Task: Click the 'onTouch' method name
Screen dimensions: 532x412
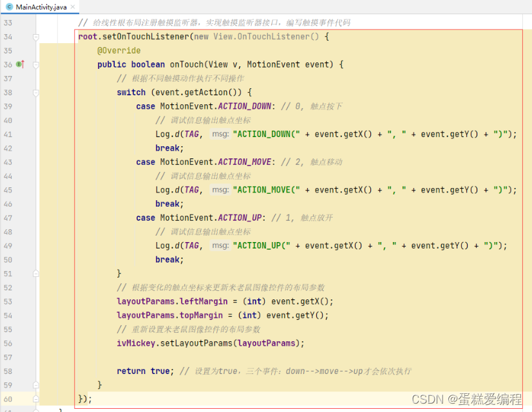Action: (x=187, y=64)
